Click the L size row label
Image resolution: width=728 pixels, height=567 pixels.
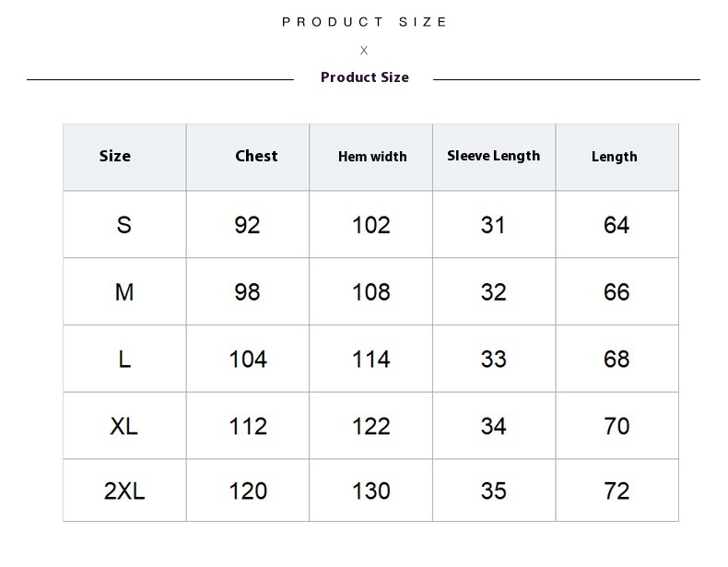124,359
